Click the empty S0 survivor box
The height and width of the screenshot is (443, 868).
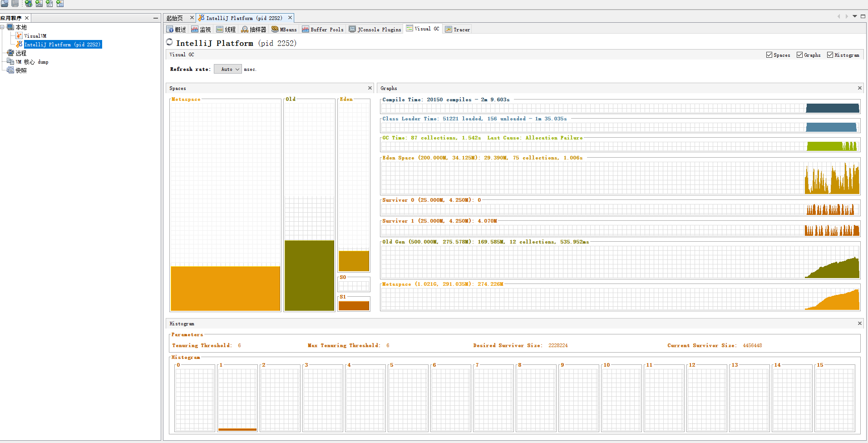pos(354,286)
